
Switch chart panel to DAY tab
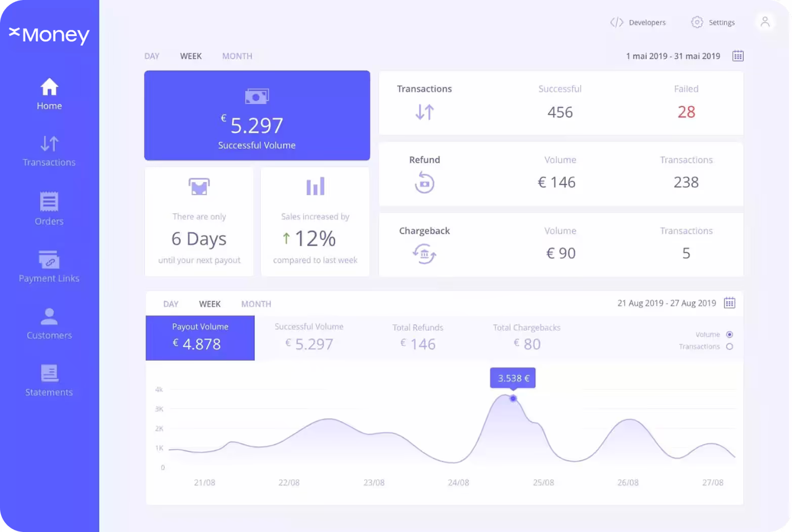pyautogui.click(x=170, y=304)
